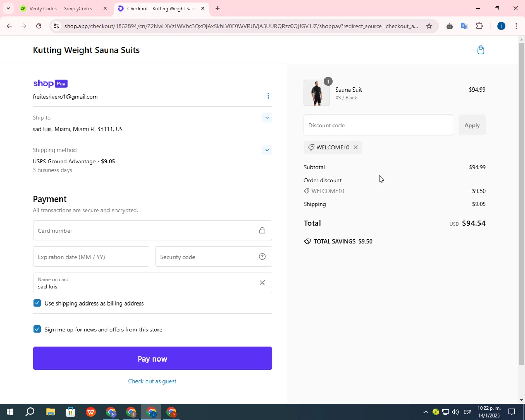Expand the Ship to address dropdown

(267, 118)
